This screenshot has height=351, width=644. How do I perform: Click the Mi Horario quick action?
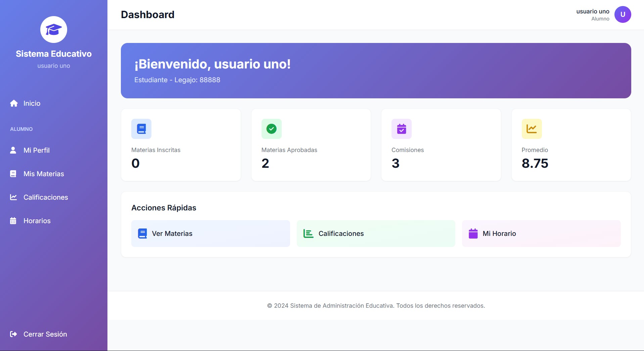click(541, 234)
